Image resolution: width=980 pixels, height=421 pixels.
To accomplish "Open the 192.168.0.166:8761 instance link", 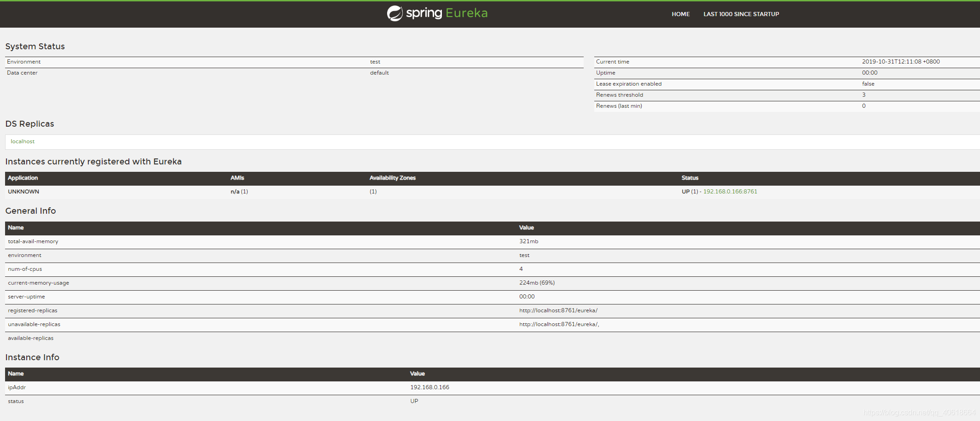I will pyautogui.click(x=730, y=192).
